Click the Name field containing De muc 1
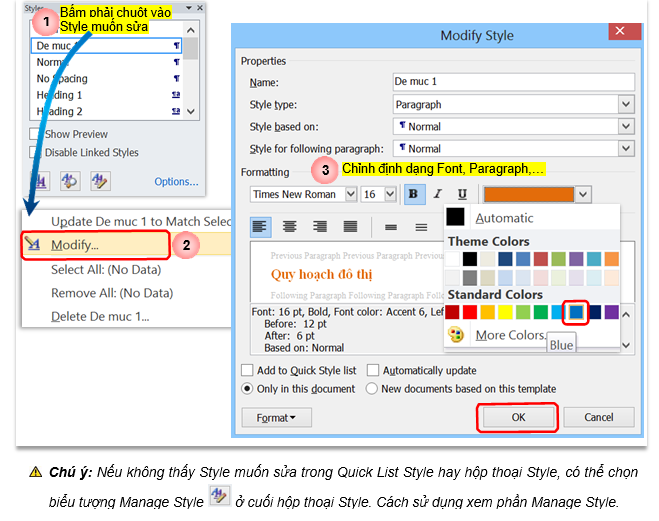Viewport: 659px width, 521px height. click(514, 82)
